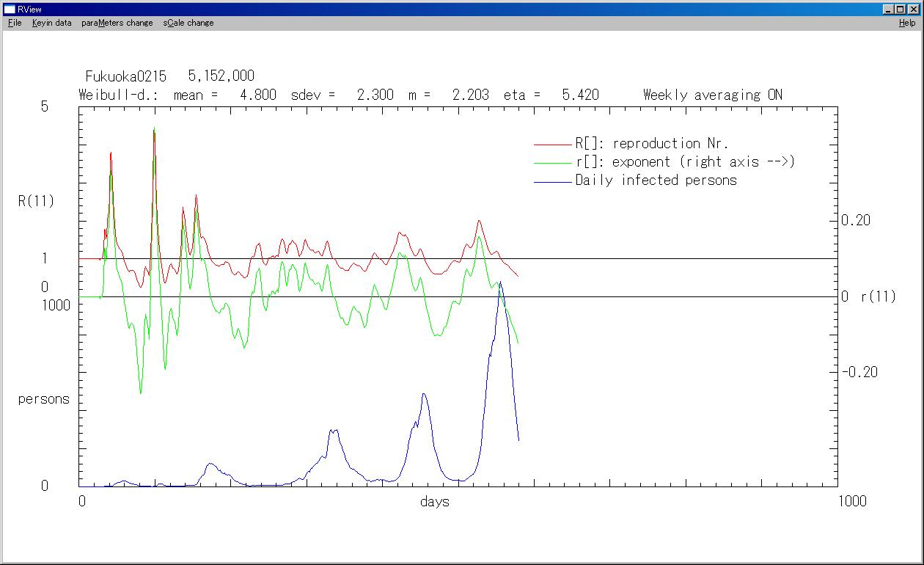The width and height of the screenshot is (924, 565).
Task: Open the paraMeters change menu
Action: 117,23
